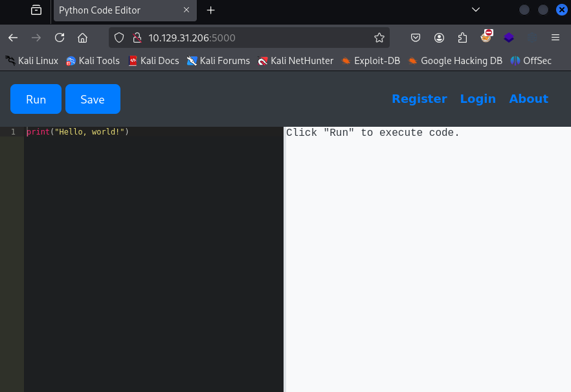
Task: Open the Firefox account icon
Action: tap(440, 38)
